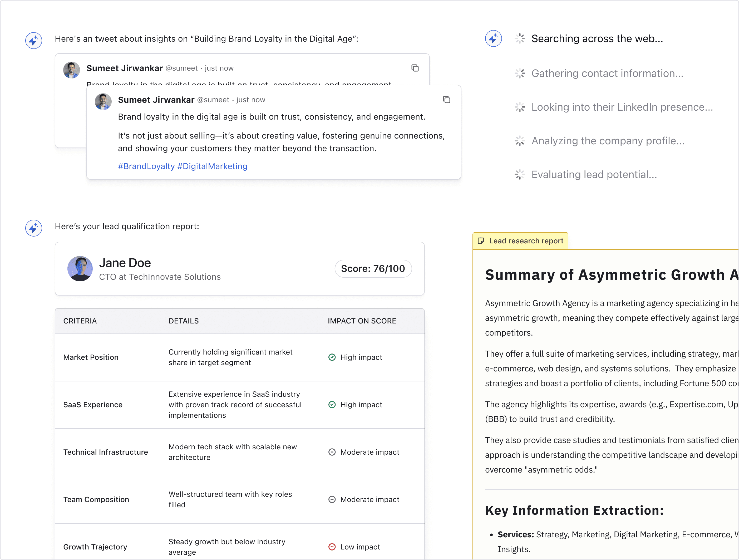Click the spinner beside Looking into their LinkedIn presence
Viewport: 739px width, 560px height.
(x=520, y=107)
